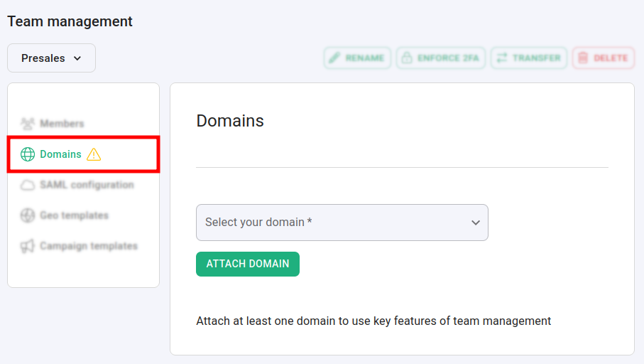Image resolution: width=644 pixels, height=364 pixels.
Task: Click the Members people icon in sidebar
Action: [x=28, y=124]
